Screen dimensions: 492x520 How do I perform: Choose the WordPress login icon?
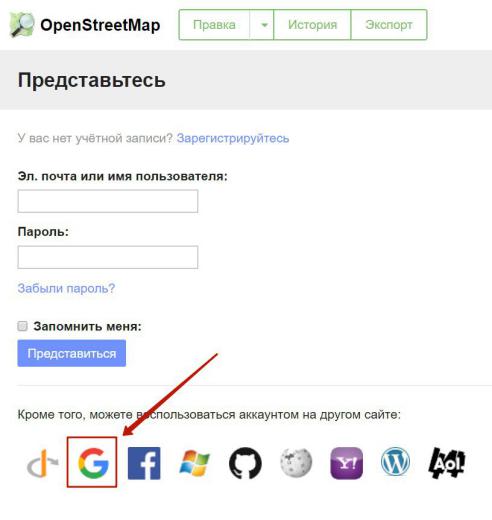[395, 462]
